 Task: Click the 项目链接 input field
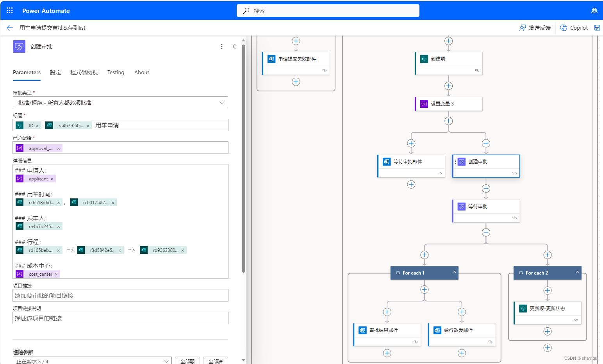[x=120, y=295]
